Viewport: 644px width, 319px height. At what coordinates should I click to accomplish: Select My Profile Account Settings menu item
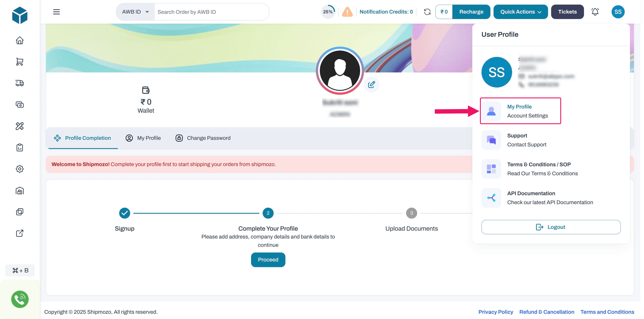pos(520,111)
